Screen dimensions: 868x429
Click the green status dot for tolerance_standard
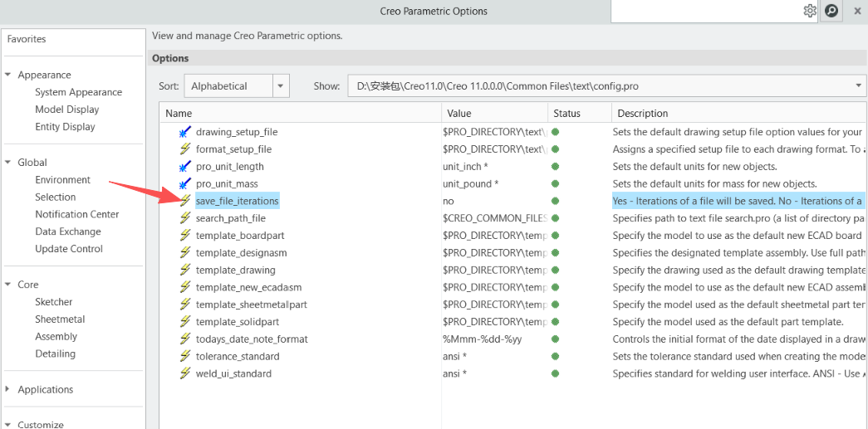[555, 357]
